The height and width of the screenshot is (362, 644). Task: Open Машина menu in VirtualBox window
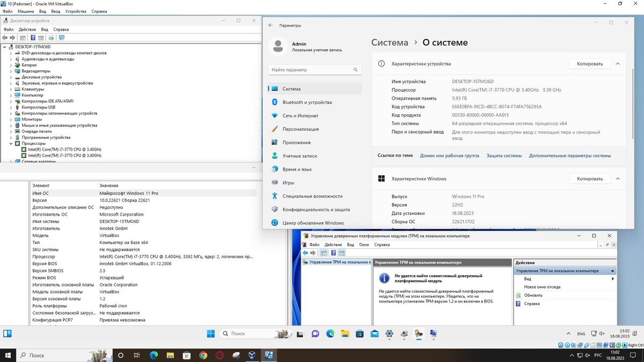tap(25, 11)
